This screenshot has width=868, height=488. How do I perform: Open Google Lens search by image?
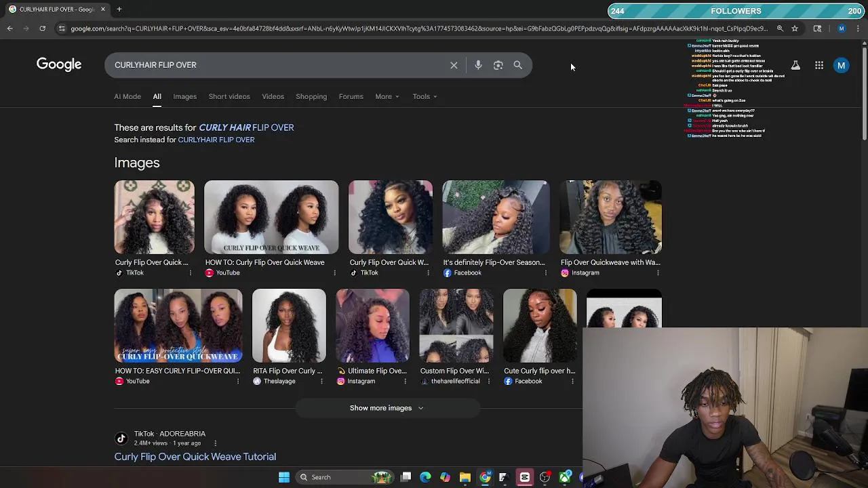(x=498, y=65)
